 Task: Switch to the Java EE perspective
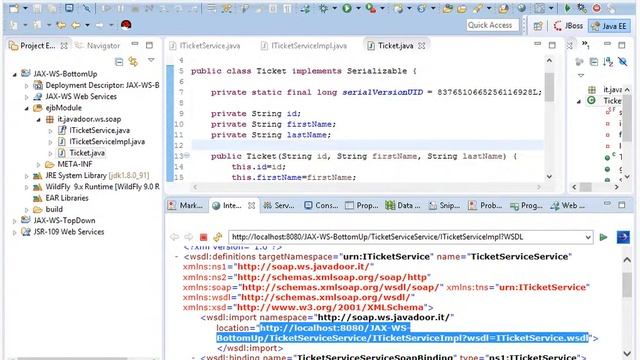(x=609, y=26)
